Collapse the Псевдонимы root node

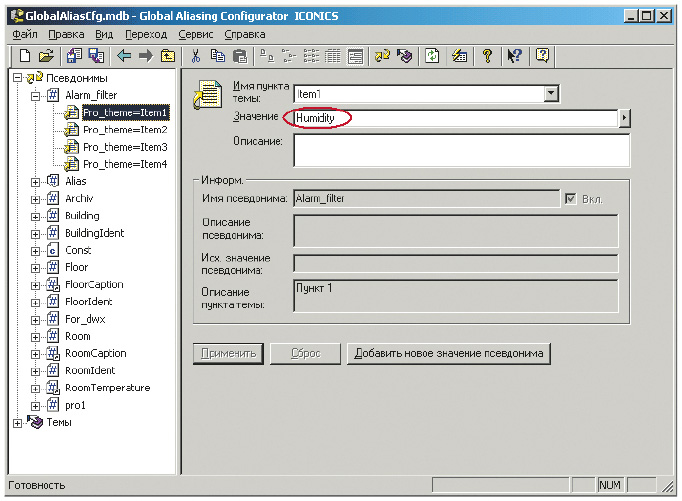point(17,78)
